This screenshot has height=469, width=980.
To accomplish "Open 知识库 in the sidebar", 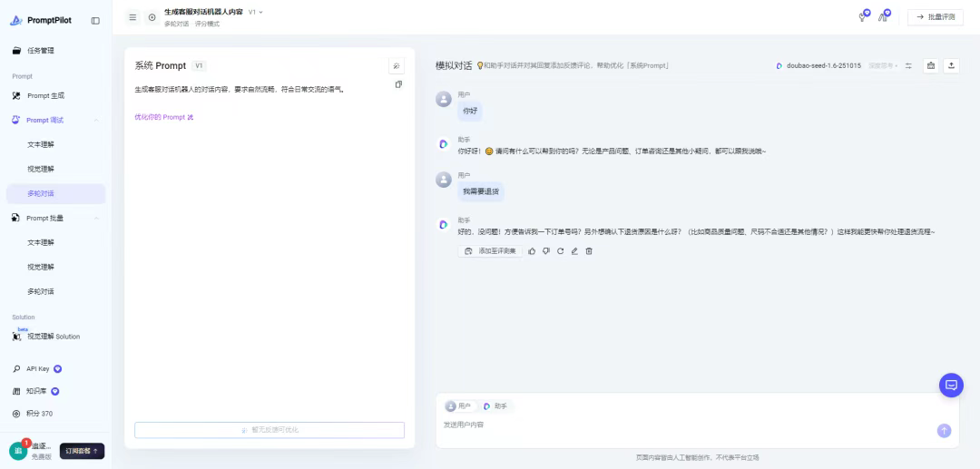I will (36, 392).
